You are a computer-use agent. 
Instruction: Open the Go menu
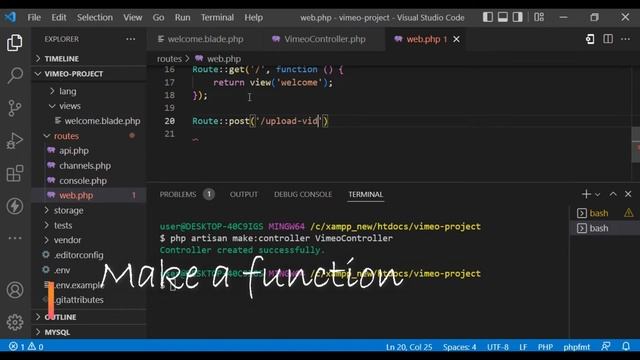click(x=158, y=18)
